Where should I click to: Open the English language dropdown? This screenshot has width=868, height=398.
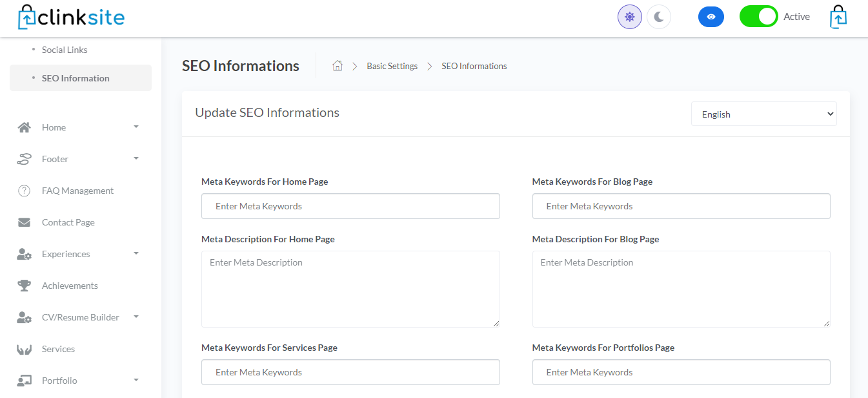coord(763,114)
